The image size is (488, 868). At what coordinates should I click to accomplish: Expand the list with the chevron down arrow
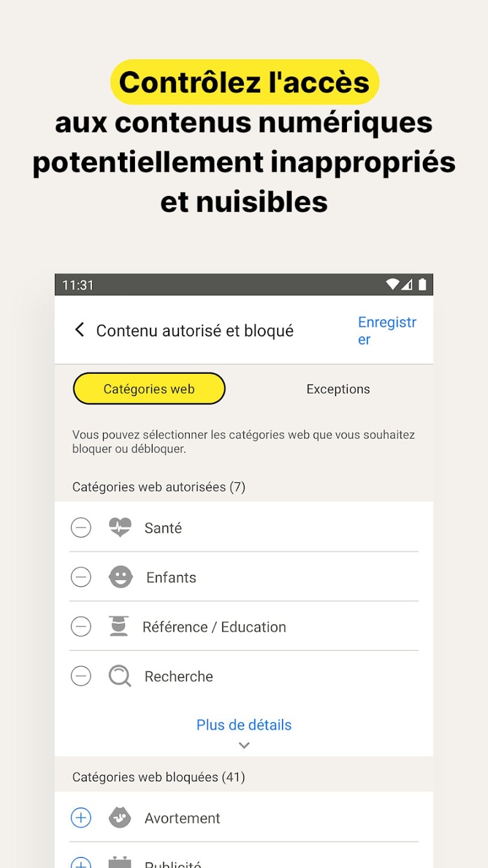coord(244,745)
